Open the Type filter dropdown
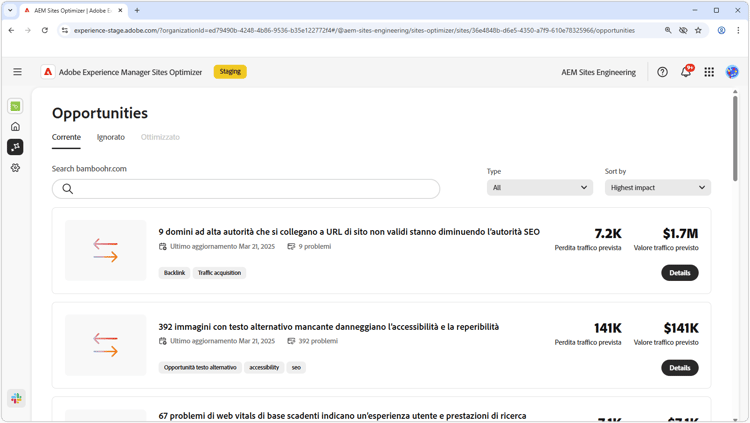This screenshot has height=423, width=750. (x=540, y=188)
